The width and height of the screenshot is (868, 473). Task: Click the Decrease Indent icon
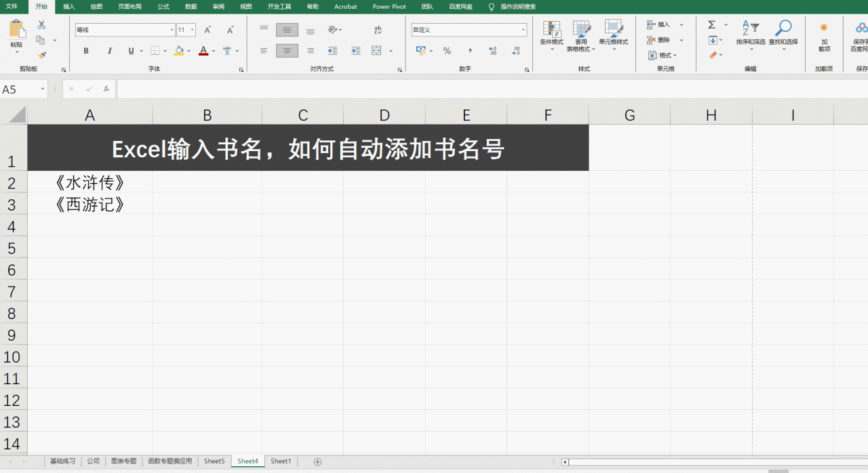[x=332, y=51]
